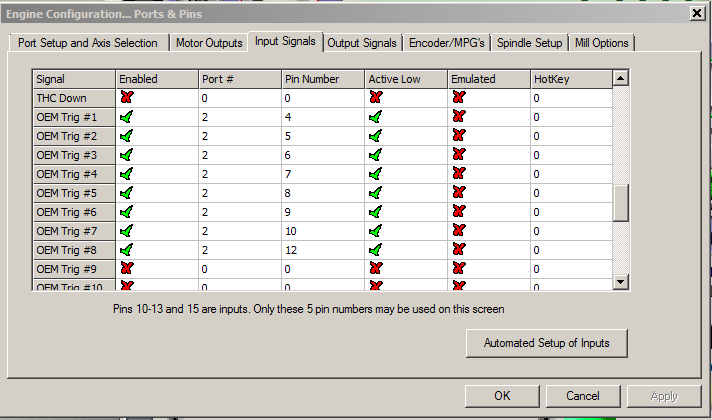Click Pin Number cell for OEM Trig #7
The height and width of the screenshot is (420, 712).
323,231
